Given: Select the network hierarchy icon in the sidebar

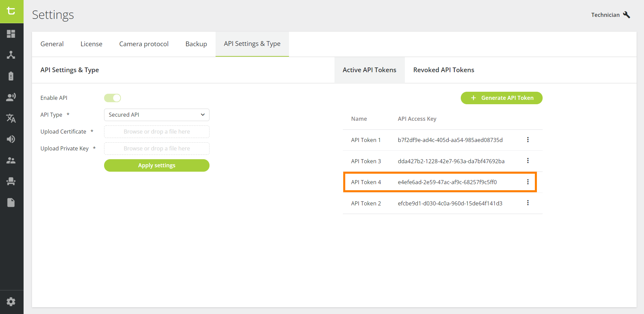Looking at the screenshot, I should (x=11, y=55).
